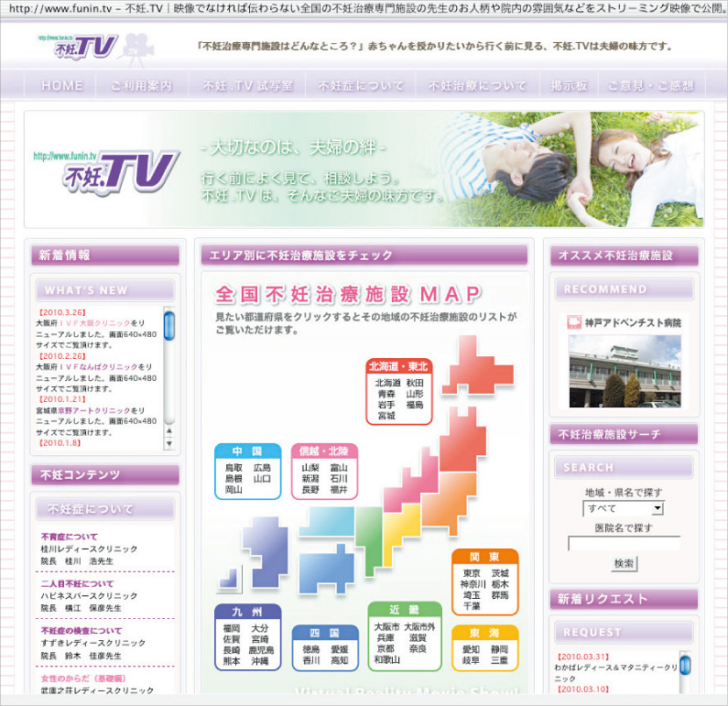The width and height of the screenshot is (728, 706).
Task: Click 徳島 in the 四国 box
Action: pyautogui.click(x=311, y=649)
